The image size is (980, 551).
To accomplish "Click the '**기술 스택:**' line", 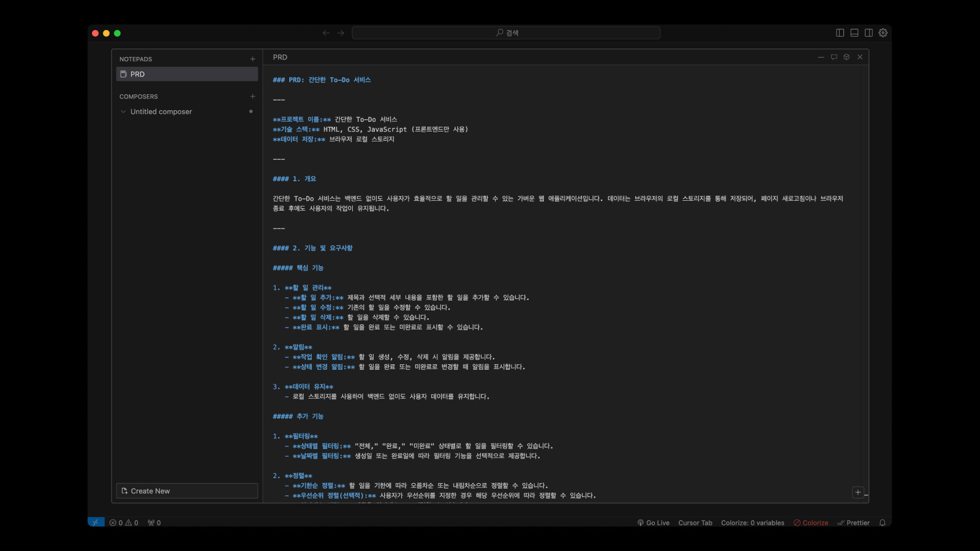I will coord(371,130).
